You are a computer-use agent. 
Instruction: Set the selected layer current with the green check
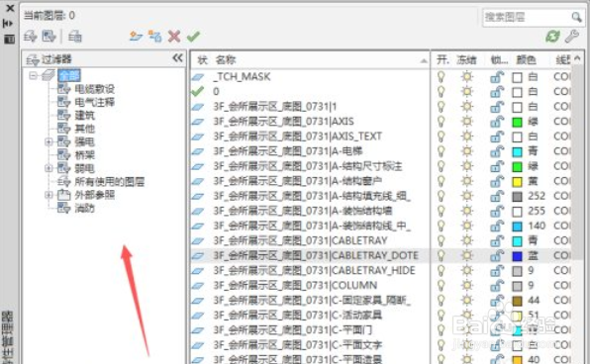point(193,37)
